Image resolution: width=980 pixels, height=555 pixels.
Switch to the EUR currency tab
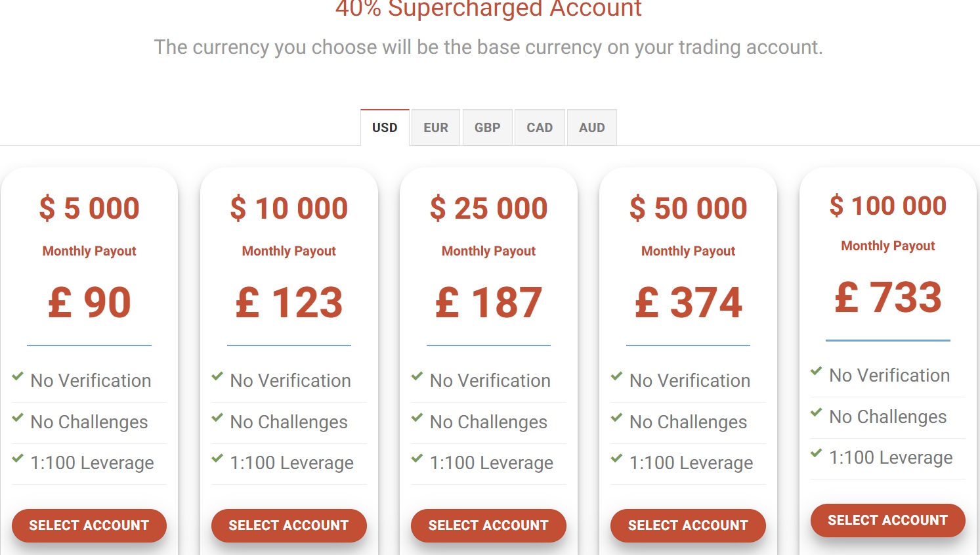click(436, 127)
